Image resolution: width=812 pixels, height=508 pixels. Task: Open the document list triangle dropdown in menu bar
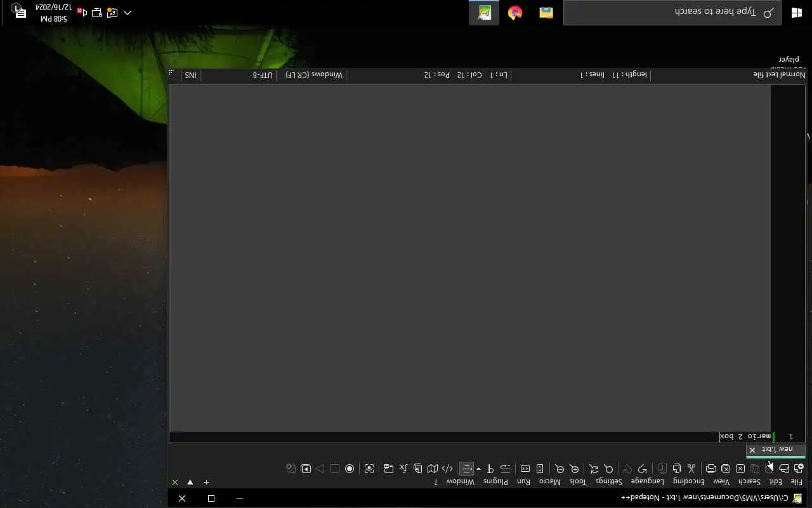190,482
